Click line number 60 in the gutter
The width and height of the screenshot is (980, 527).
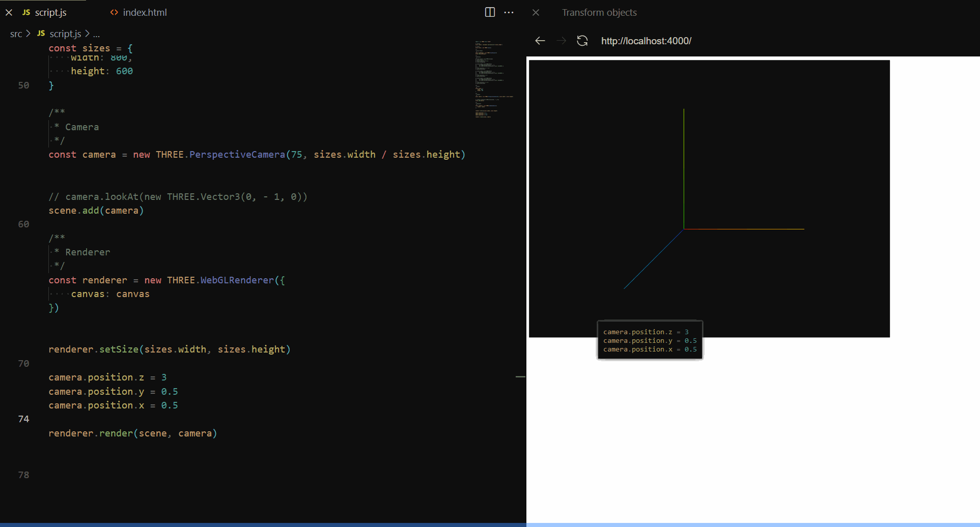point(23,224)
